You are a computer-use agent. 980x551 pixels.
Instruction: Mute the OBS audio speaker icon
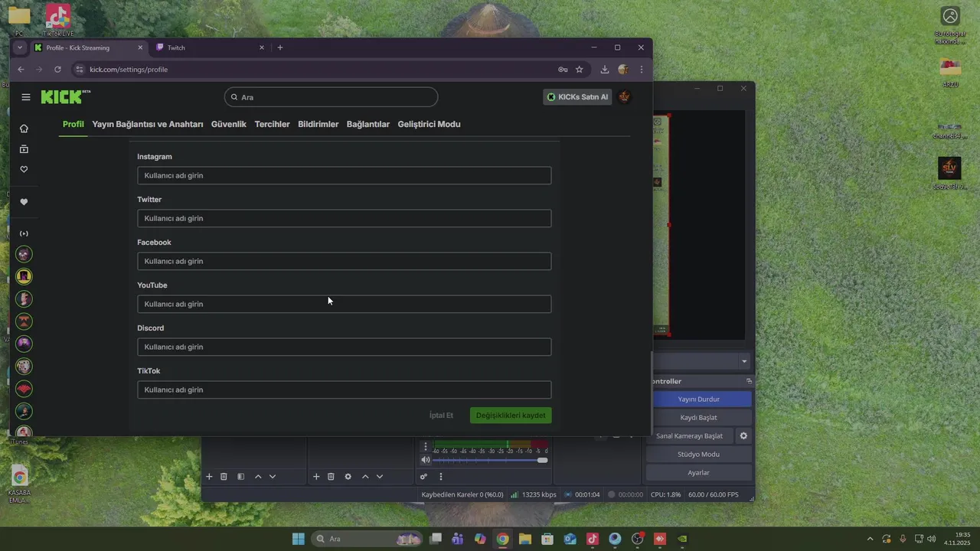point(426,460)
